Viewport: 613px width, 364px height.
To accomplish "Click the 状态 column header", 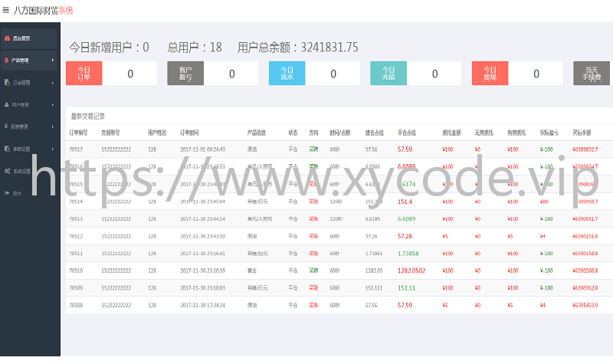I will click(293, 133).
